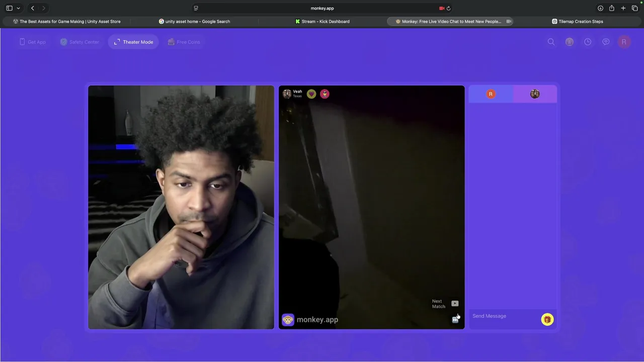
Task: Open the red R profile avatar in header
Action: pos(624,42)
